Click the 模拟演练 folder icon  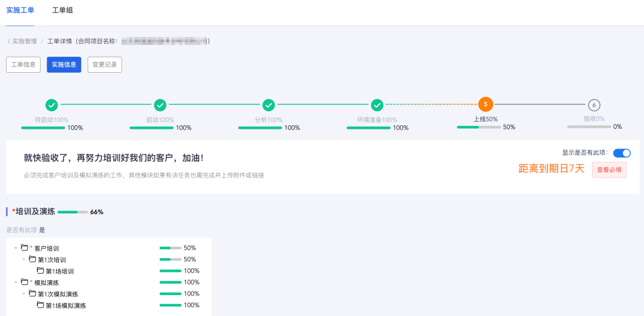pos(24,282)
